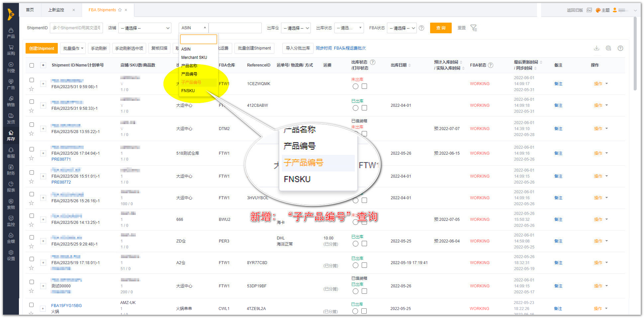Click the 创建Shipment button
Viewport: 644px width, 318px height.
[42, 49]
